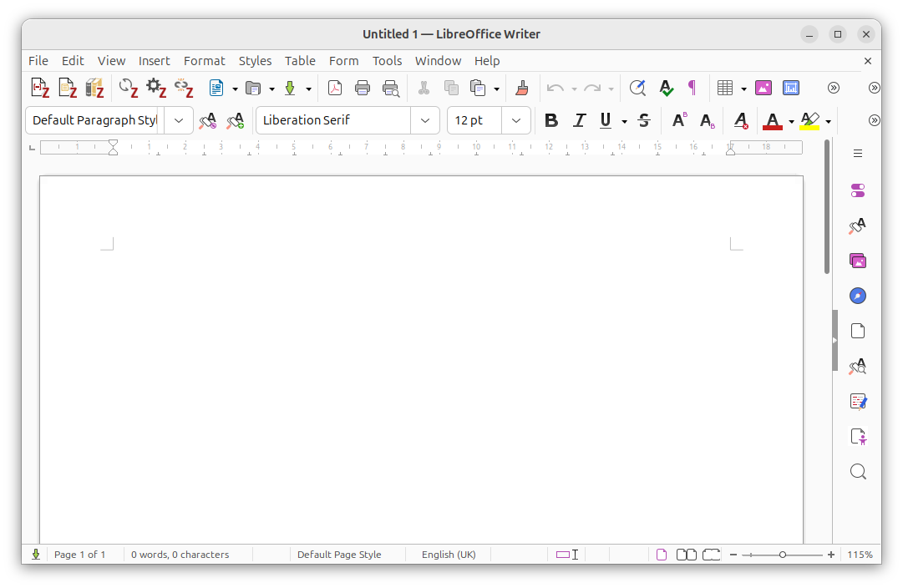Open the Insert menu
Image resolution: width=903 pixels, height=588 pixels.
[155, 61]
